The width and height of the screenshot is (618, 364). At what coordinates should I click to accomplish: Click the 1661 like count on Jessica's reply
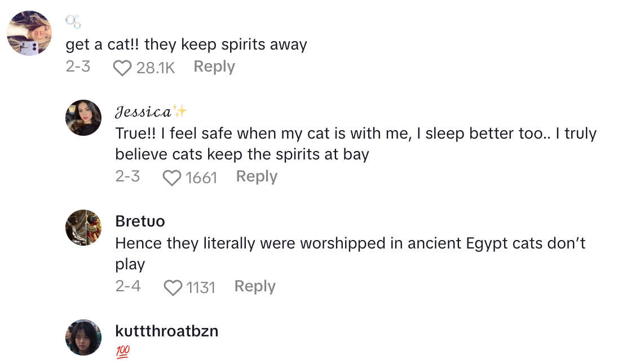[x=203, y=176]
